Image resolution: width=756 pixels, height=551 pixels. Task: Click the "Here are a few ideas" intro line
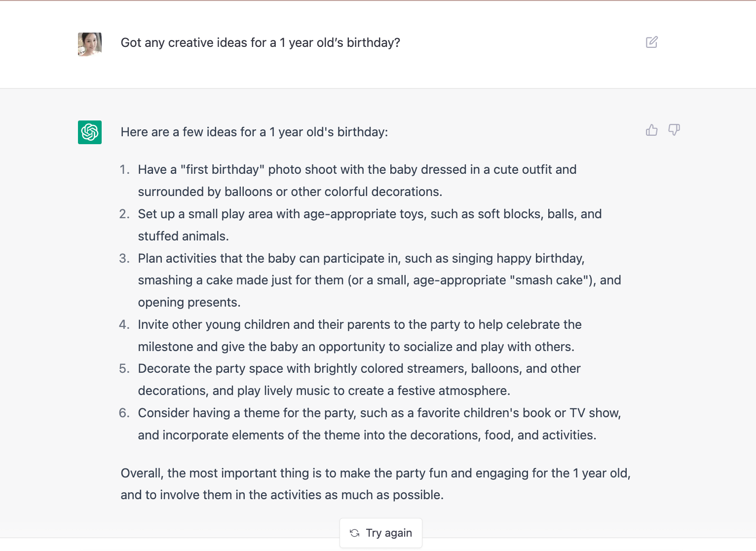coord(254,132)
